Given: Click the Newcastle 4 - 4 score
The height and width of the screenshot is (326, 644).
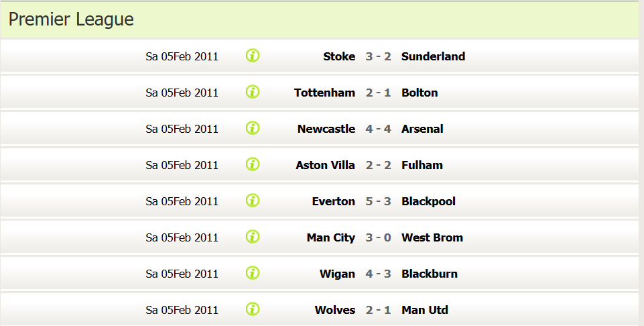Looking at the screenshot, I should point(378,129).
